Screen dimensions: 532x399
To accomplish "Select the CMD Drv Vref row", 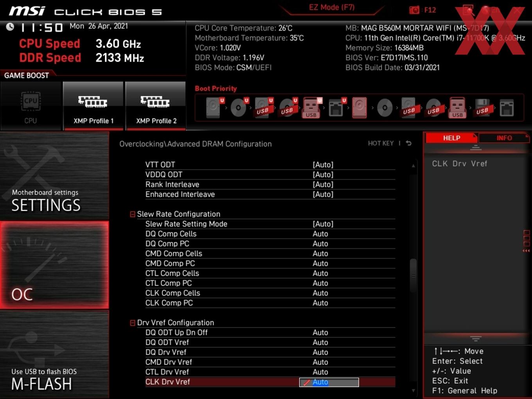I will click(270, 362).
